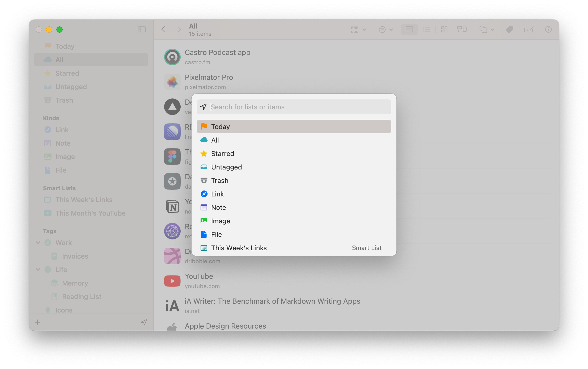Open the iA Writer item
Viewport: 588px width, 369px height.
tap(272, 301)
